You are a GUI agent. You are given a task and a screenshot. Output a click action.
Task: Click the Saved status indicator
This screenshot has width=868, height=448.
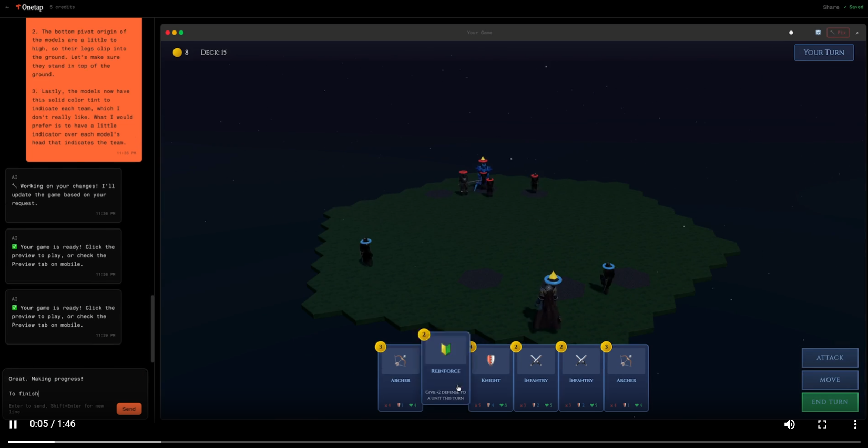coord(854,7)
